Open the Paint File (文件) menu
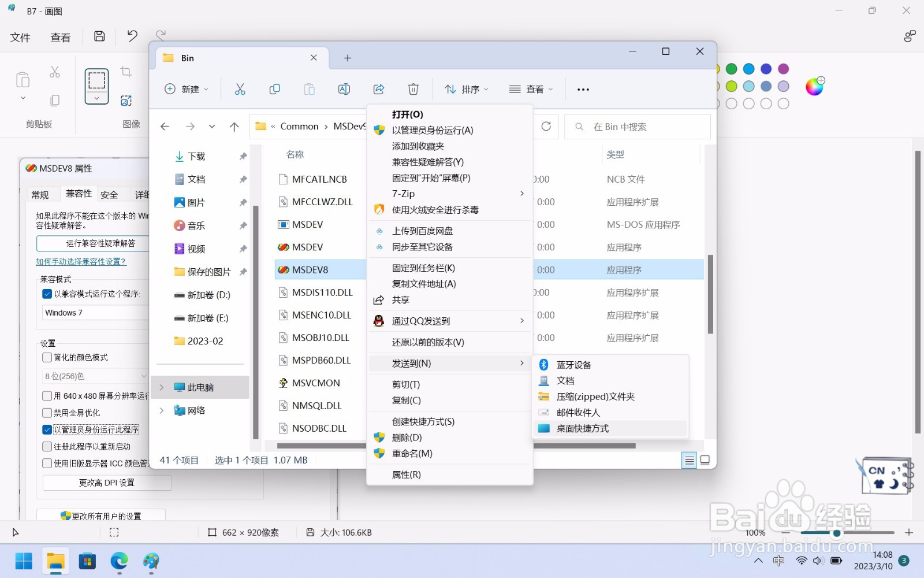 tap(20, 38)
